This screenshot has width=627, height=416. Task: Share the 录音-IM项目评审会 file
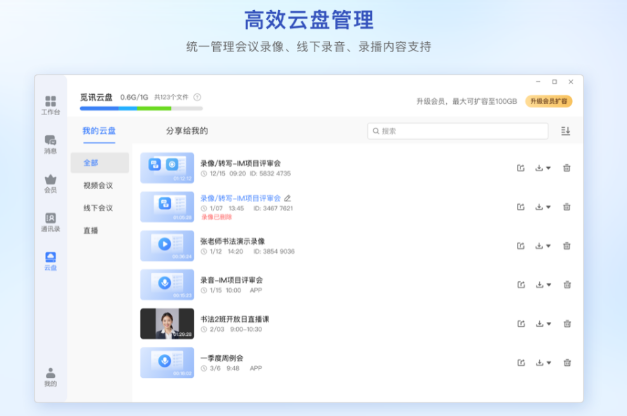[521, 284]
